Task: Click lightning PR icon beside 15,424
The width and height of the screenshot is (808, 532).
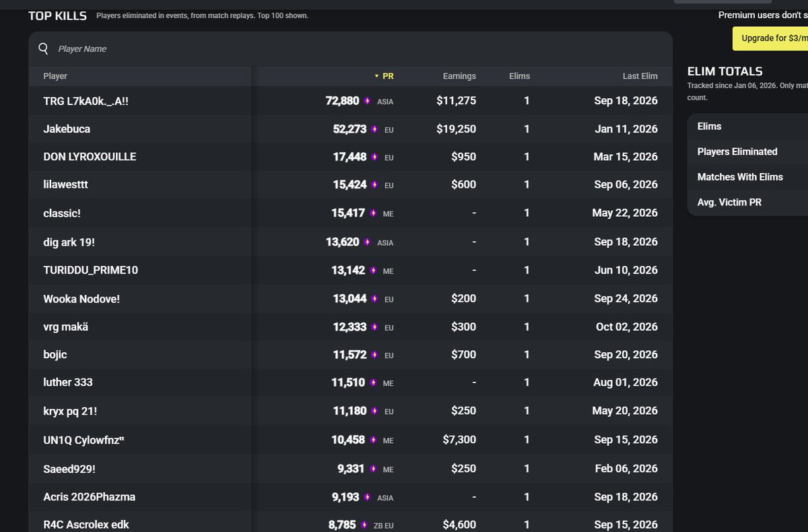Action: pos(374,185)
